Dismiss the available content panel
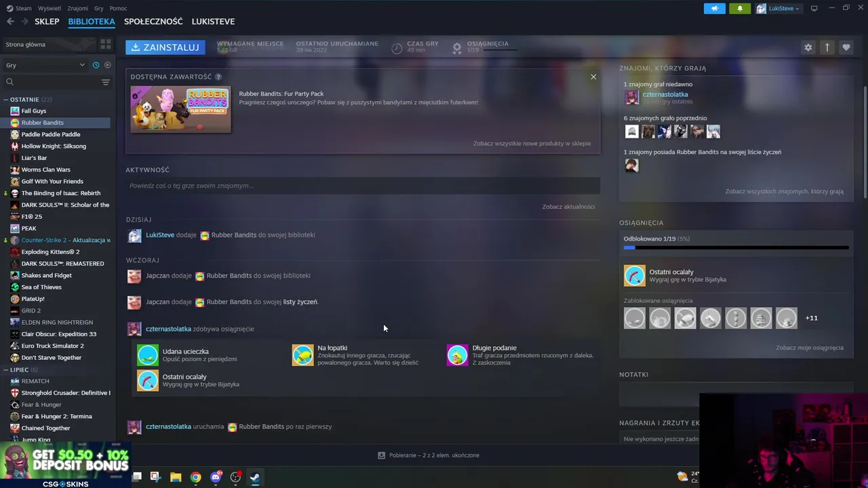This screenshot has width=868, height=488. click(x=593, y=77)
